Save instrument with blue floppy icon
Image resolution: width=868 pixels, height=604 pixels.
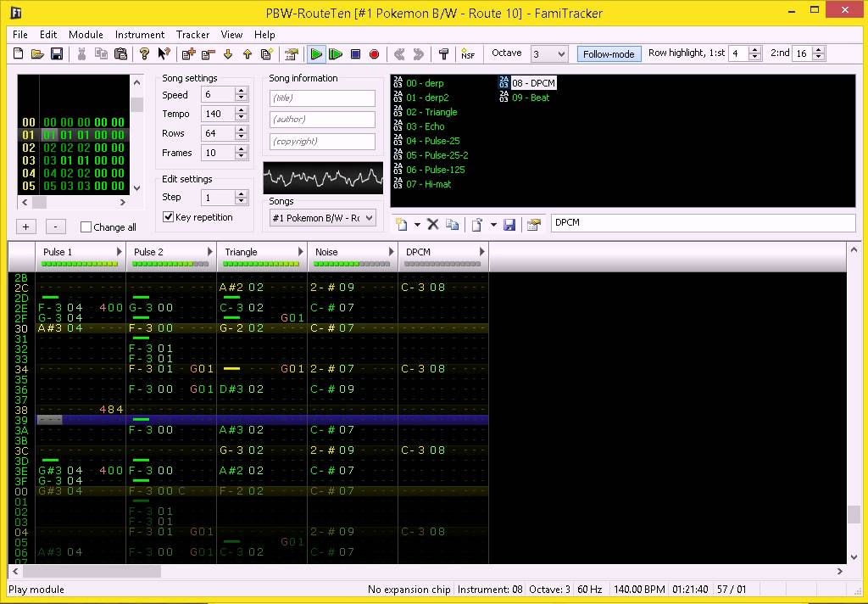(509, 225)
